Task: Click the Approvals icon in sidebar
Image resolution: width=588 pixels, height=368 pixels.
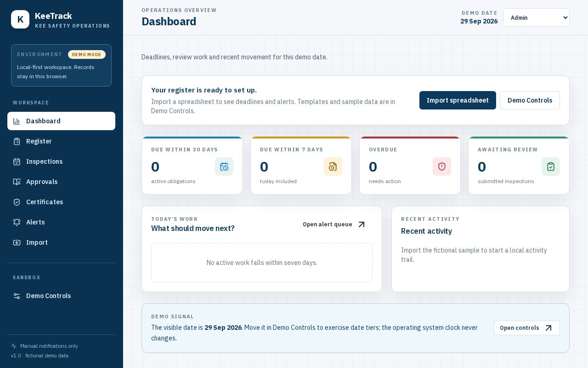Action: tap(17, 182)
